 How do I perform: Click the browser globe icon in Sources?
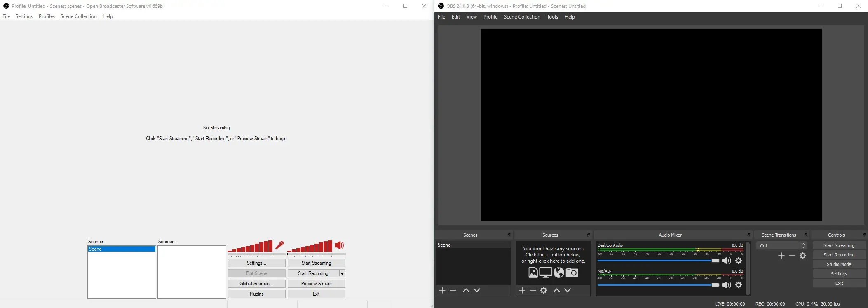click(559, 273)
